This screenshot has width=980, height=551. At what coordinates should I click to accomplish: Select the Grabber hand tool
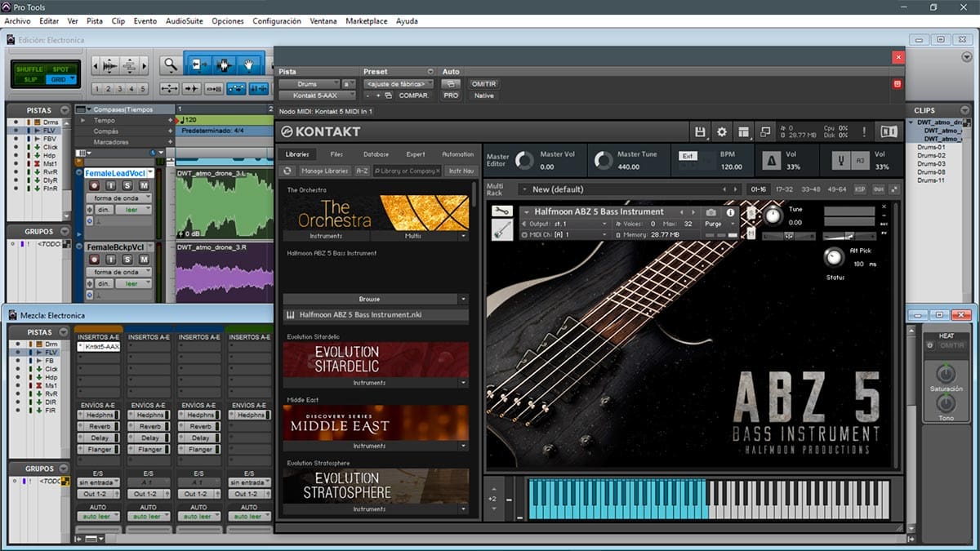248,64
